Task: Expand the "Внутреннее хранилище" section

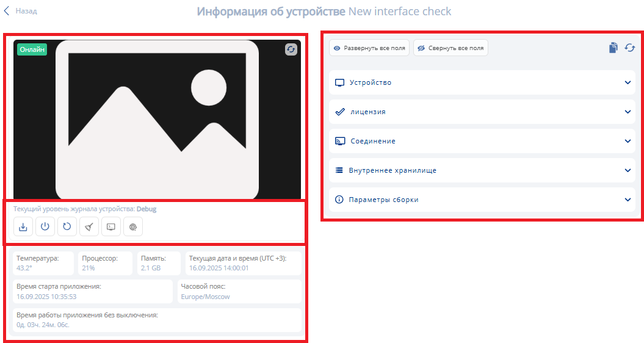Action: click(628, 170)
